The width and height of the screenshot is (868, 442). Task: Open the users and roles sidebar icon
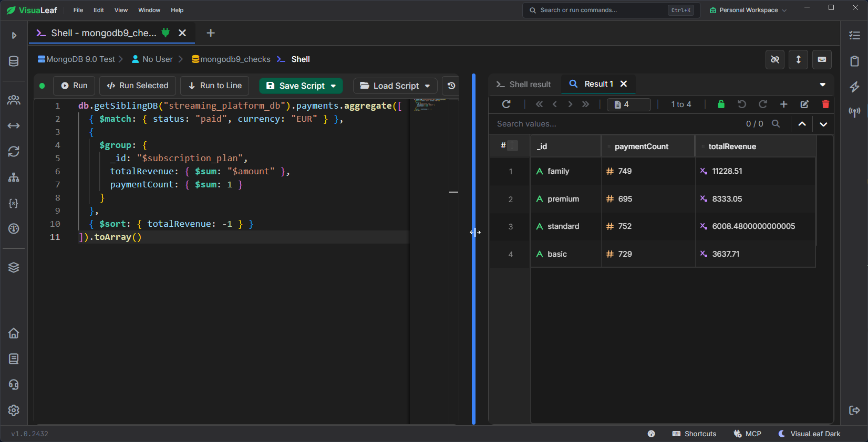coord(14,100)
